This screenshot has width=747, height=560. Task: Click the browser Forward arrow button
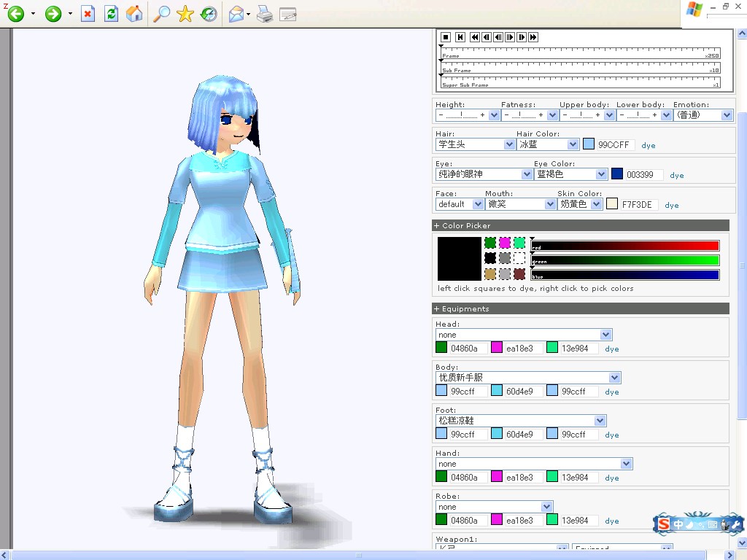coord(53,14)
